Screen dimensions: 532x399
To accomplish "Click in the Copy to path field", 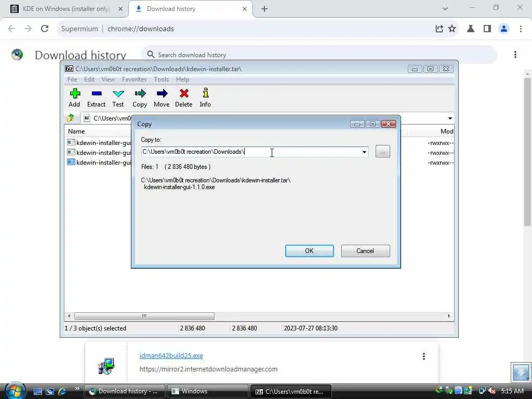I will pos(251,152).
